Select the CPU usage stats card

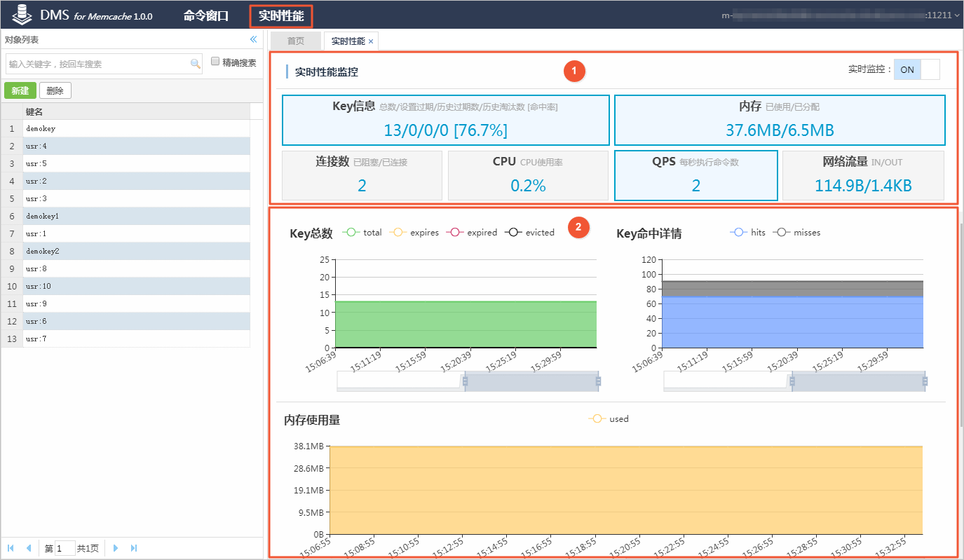tap(528, 175)
